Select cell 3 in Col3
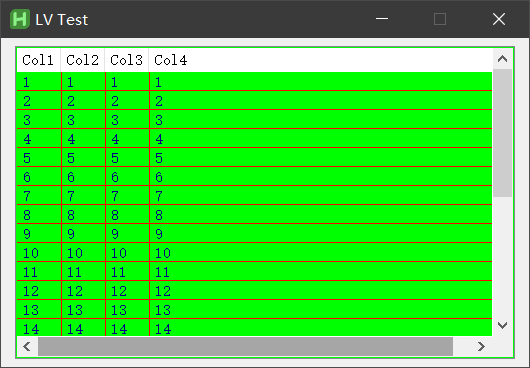The height and width of the screenshot is (368, 530). coord(127,120)
